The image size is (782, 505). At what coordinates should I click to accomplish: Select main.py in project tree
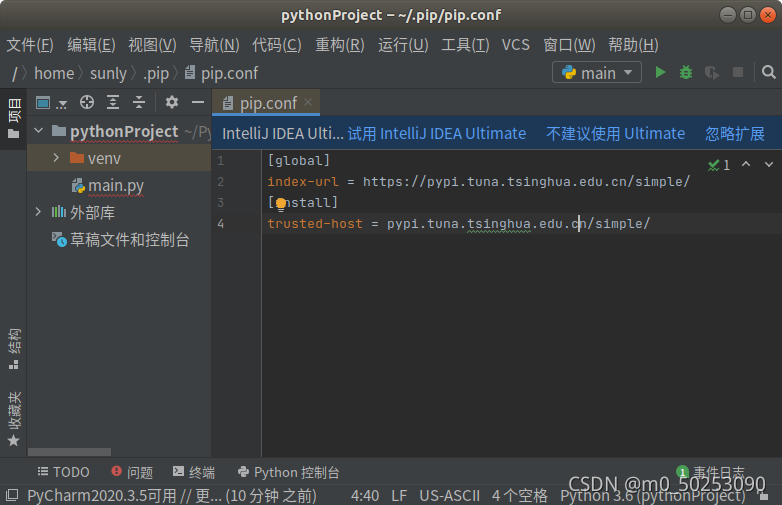pyautogui.click(x=116, y=185)
